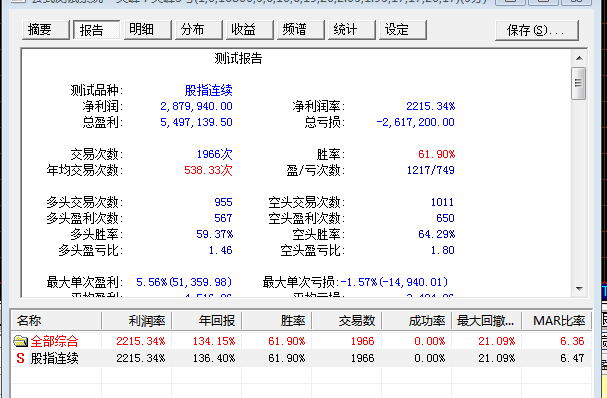Click the red 21.09% drawdown cell
The height and width of the screenshot is (398, 607).
point(496,341)
